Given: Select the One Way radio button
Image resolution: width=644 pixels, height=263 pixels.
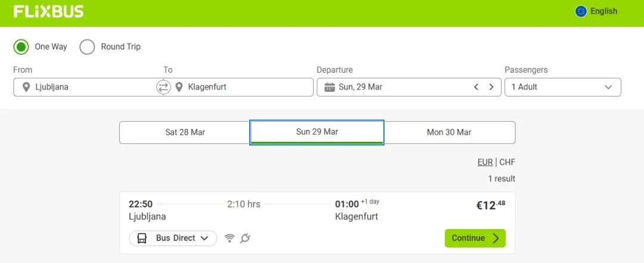Looking at the screenshot, I should [21, 47].
